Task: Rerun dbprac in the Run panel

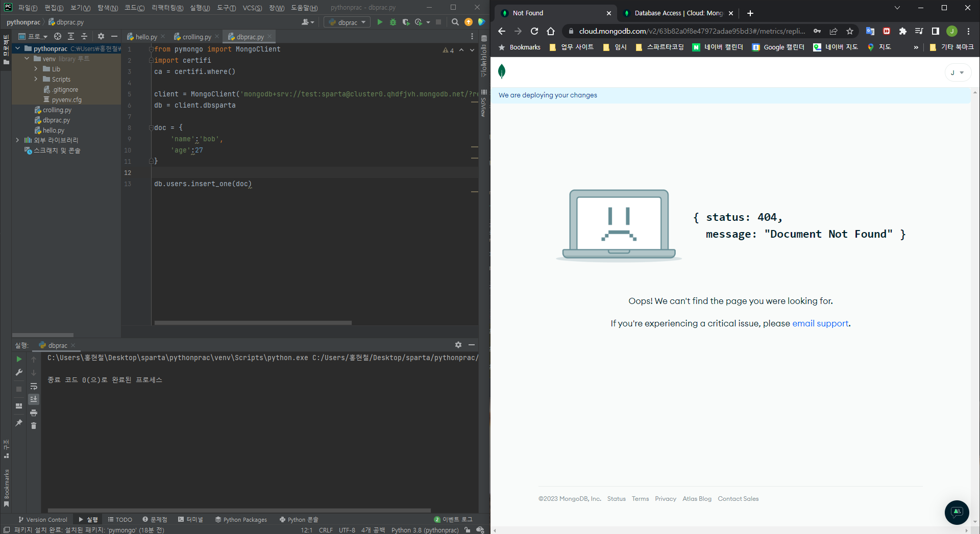Action: coord(19,359)
